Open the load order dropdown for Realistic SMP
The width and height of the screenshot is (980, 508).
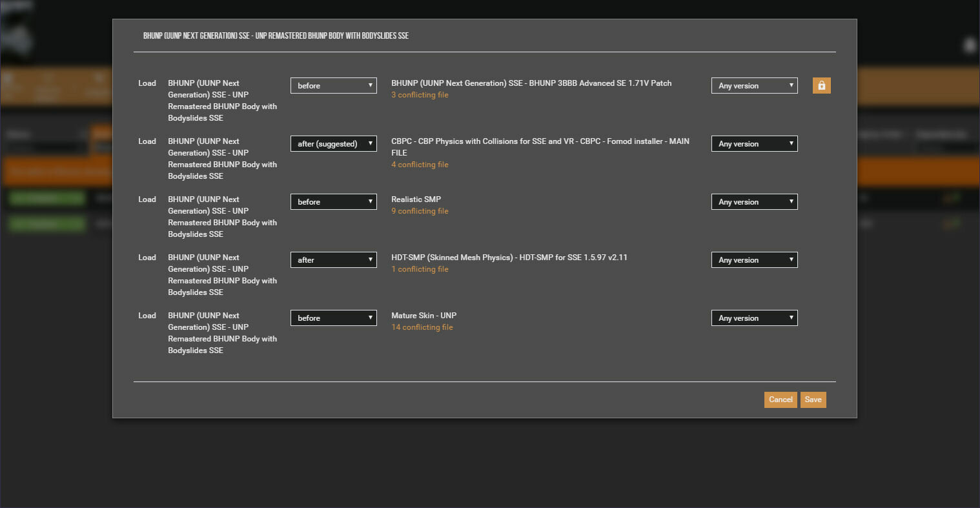point(334,201)
